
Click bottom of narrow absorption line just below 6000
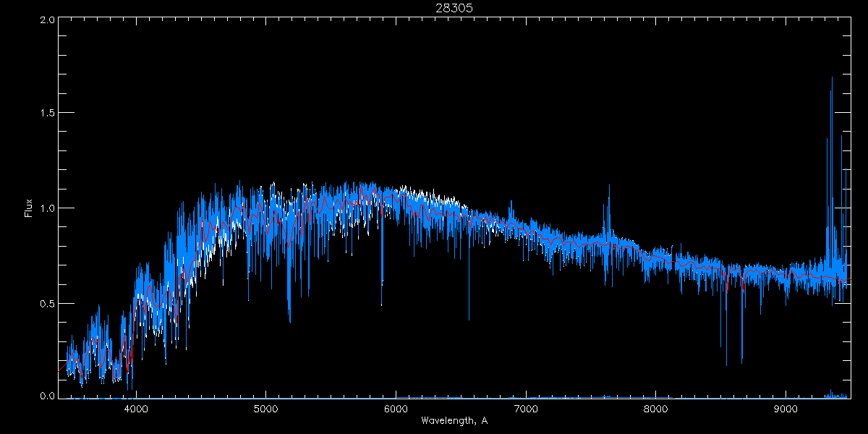pyautogui.click(x=382, y=305)
